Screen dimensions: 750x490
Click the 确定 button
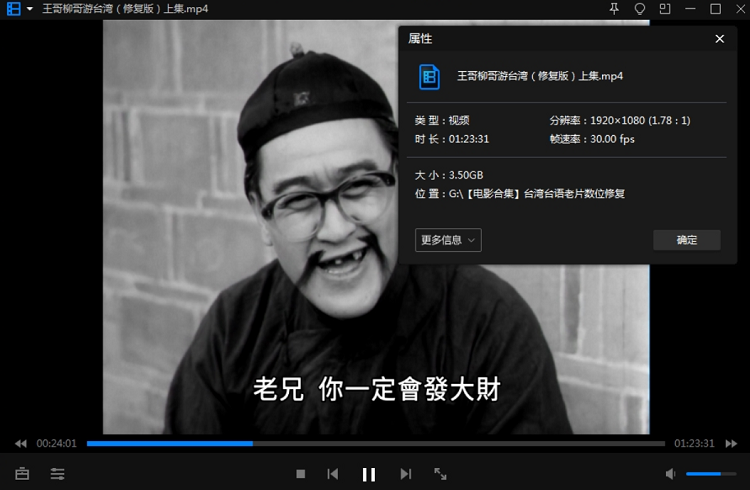pyautogui.click(x=686, y=240)
